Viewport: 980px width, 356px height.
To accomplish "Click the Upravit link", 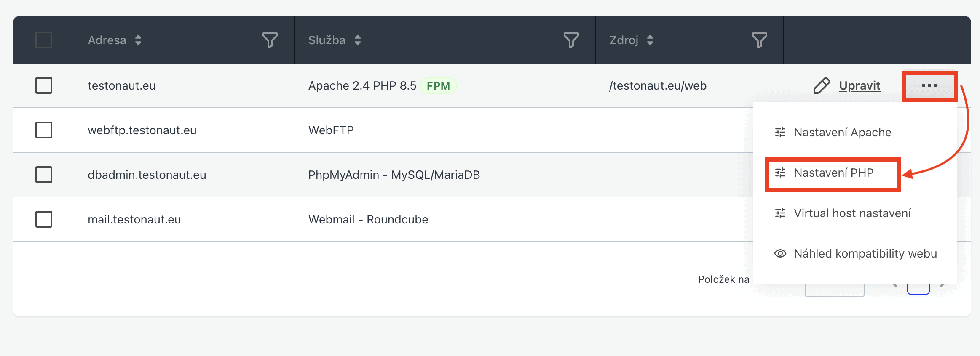I will (x=860, y=85).
